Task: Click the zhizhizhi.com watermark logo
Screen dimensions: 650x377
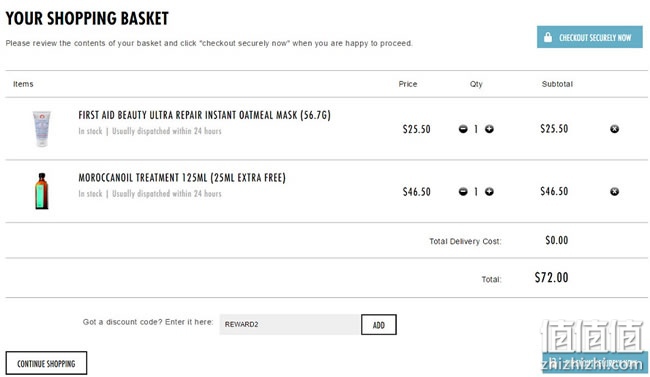Action: pos(593,345)
